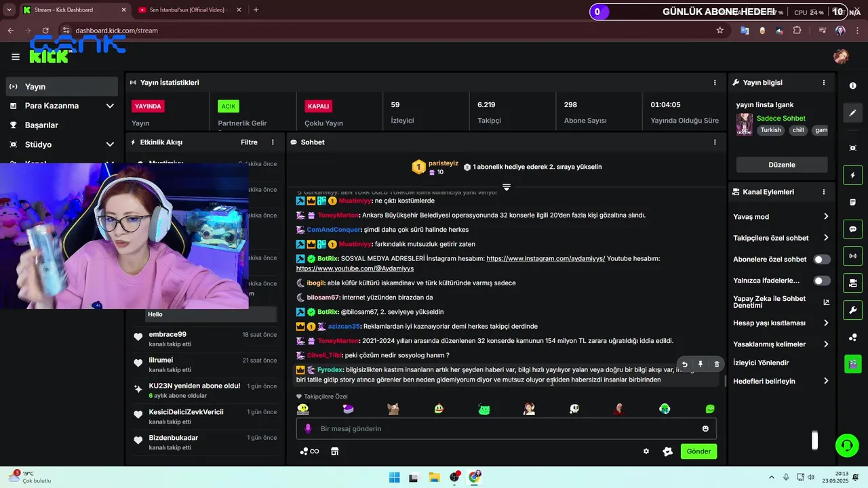
Task: Toggle Yalnızca ifadelerle switch
Action: point(822,281)
